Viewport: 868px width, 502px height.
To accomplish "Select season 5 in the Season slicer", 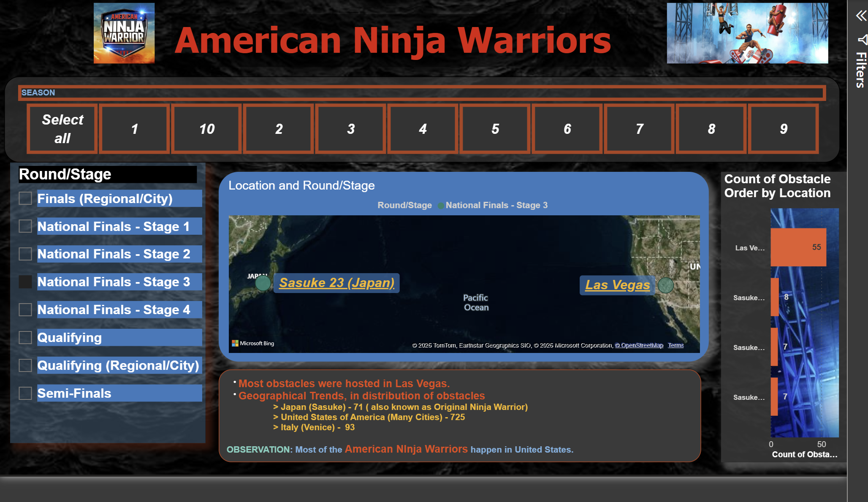I will [495, 129].
